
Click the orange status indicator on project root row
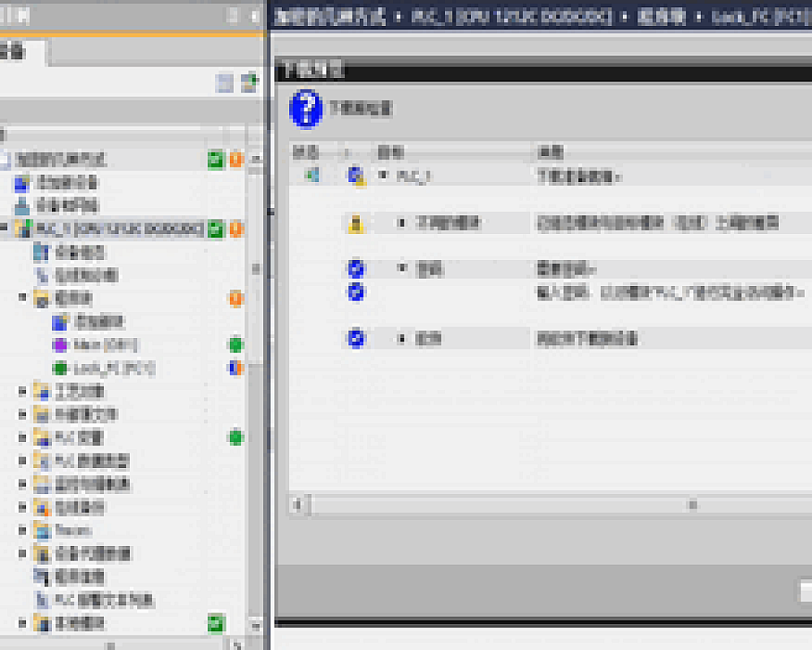(x=236, y=159)
